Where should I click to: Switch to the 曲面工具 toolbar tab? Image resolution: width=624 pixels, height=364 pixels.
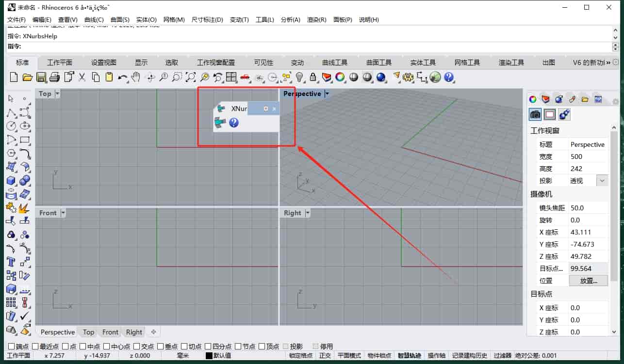pos(378,62)
